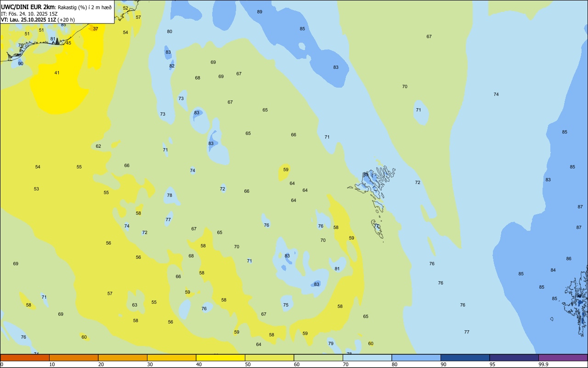The width and height of the screenshot is (588, 368).
Task: Click the purple legend swatch above 99.9
Action: (x=563, y=357)
